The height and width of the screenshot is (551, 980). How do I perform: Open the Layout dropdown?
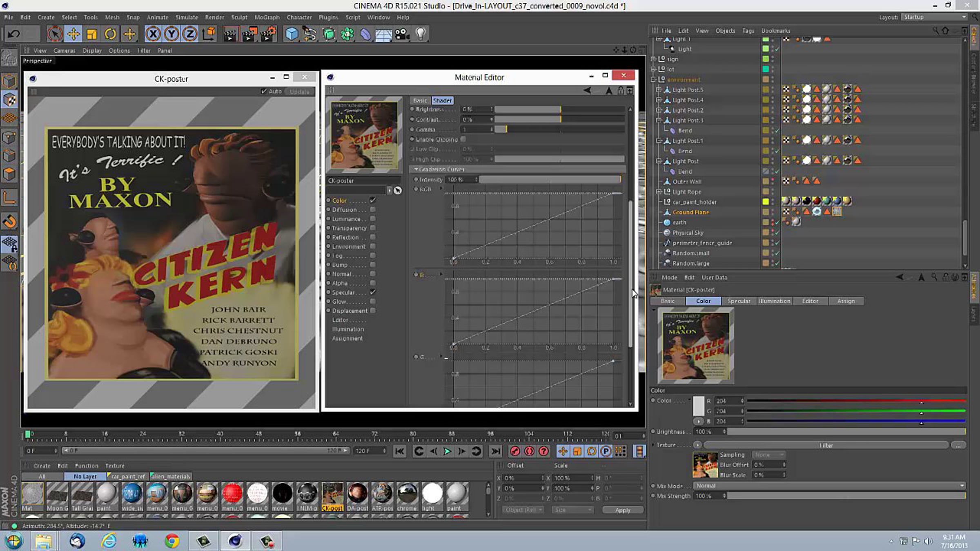[934, 17]
